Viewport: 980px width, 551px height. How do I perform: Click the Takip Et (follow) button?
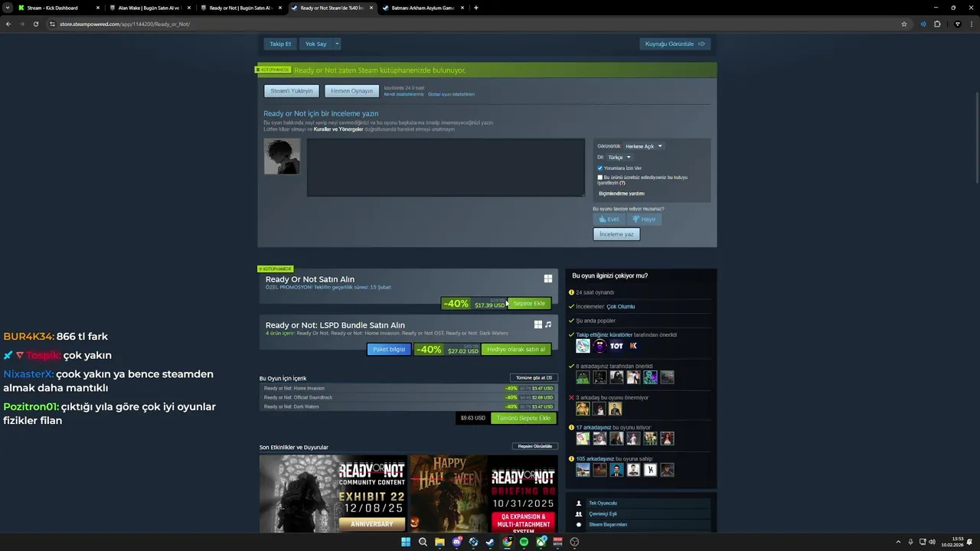tap(280, 44)
